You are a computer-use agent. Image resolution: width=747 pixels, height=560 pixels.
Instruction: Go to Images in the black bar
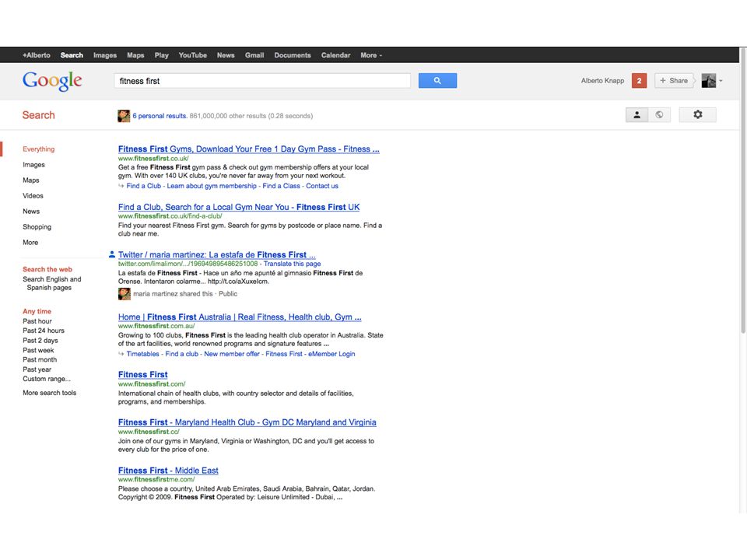tap(105, 55)
